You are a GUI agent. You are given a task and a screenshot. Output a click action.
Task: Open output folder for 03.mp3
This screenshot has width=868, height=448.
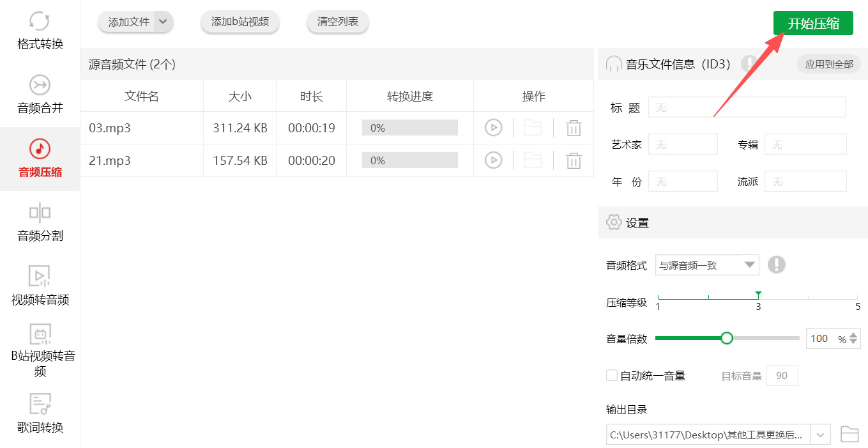pyautogui.click(x=533, y=128)
